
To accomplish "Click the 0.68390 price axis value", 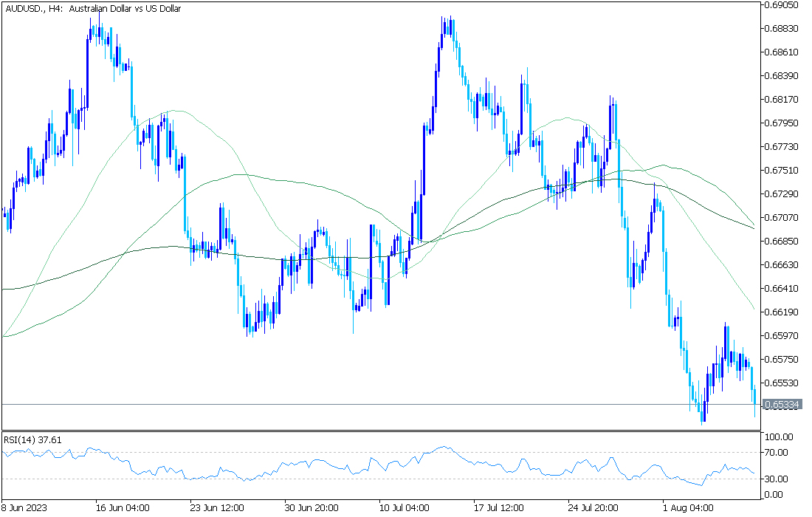I will [x=782, y=76].
